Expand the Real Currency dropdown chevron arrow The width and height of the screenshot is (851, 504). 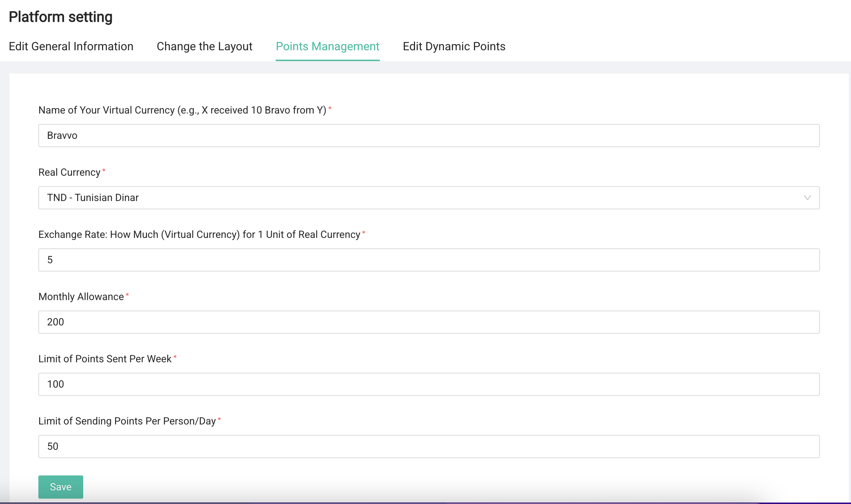tap(807, 198)
